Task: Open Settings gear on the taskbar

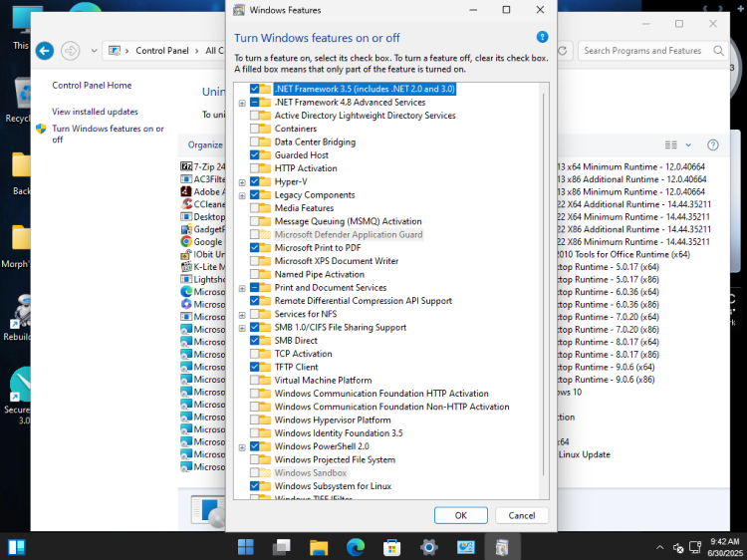Action: click(x=428, y=547)
